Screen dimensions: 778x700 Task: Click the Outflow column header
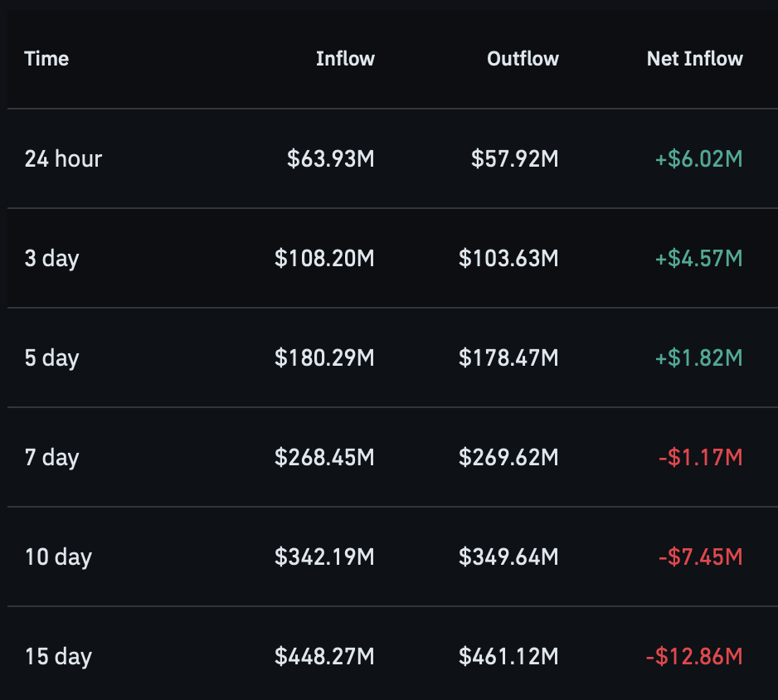523,59
